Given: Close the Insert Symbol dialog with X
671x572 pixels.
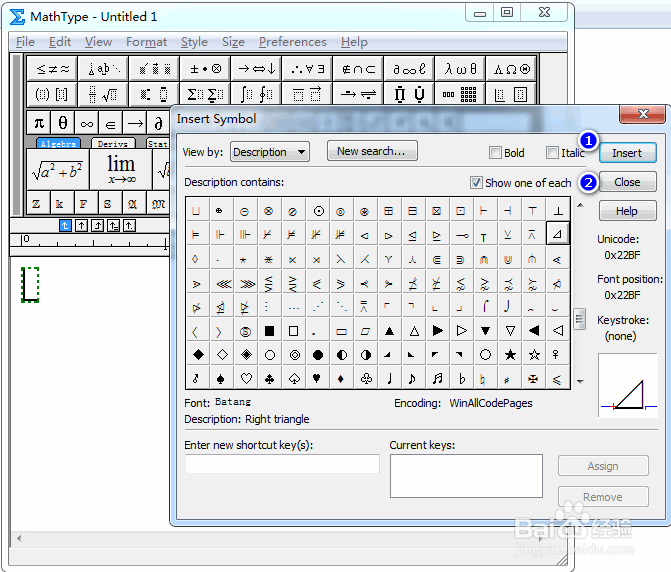Looking at the screenshot, I should pos(643,114).
